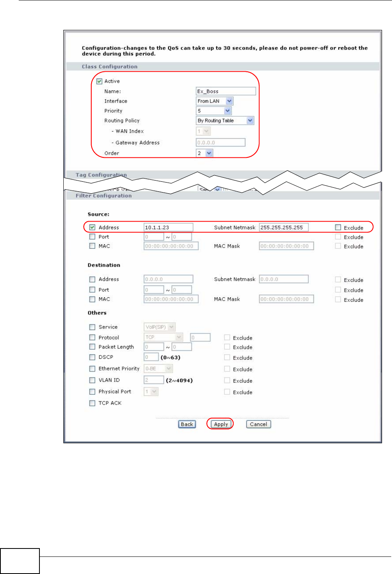Viewport: 392px width, 574px height.
Task: Enable the Destination MAC checkbox
Action: [x=92, y=299]
